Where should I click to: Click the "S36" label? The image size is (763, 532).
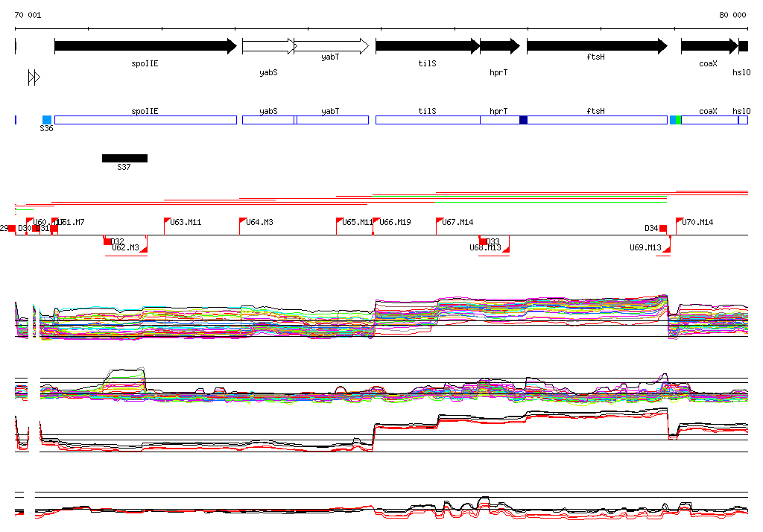tap(46, 128)
